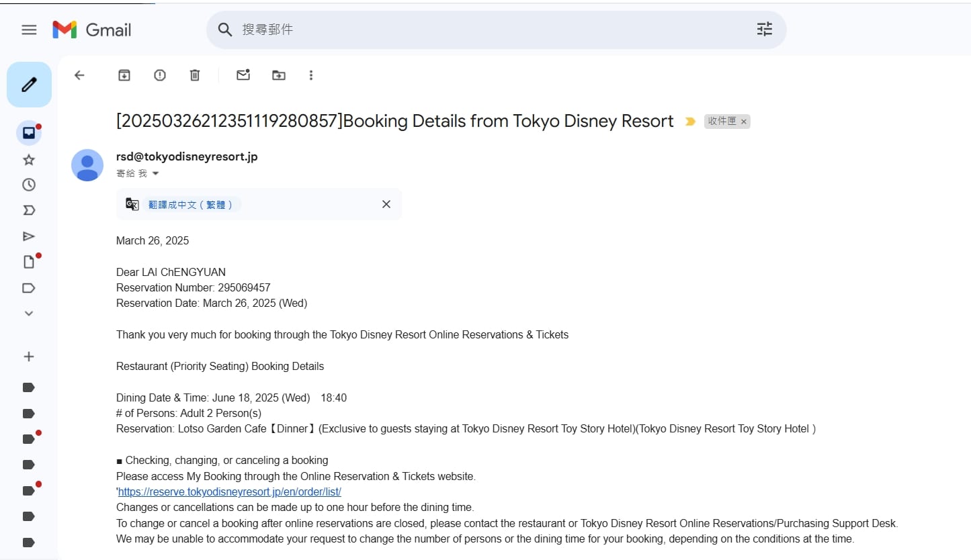This screenshot has width=971, height=560.
Task: Open Snoozed mail clock icon
Action: coord(29,185)
